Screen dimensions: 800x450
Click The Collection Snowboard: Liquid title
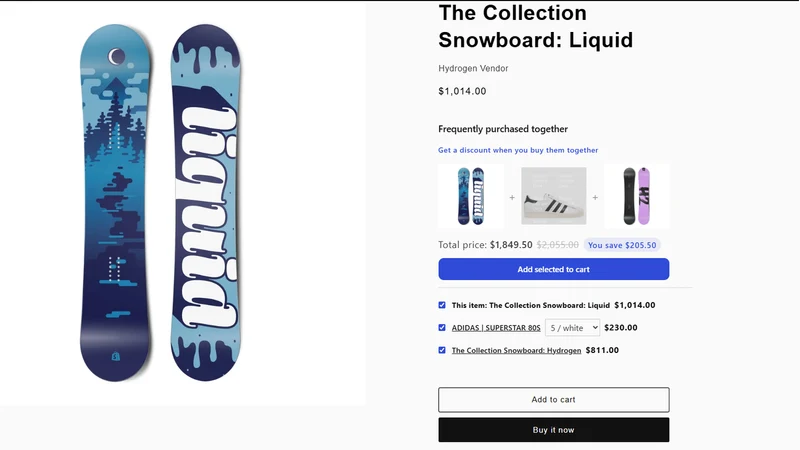click(x=536, y=27)
